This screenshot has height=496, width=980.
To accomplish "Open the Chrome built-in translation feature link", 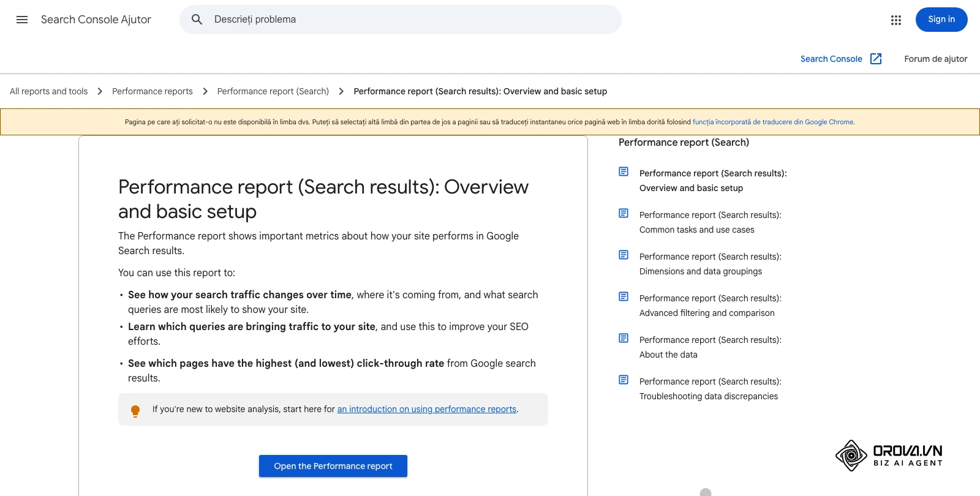I will (773, 122).
